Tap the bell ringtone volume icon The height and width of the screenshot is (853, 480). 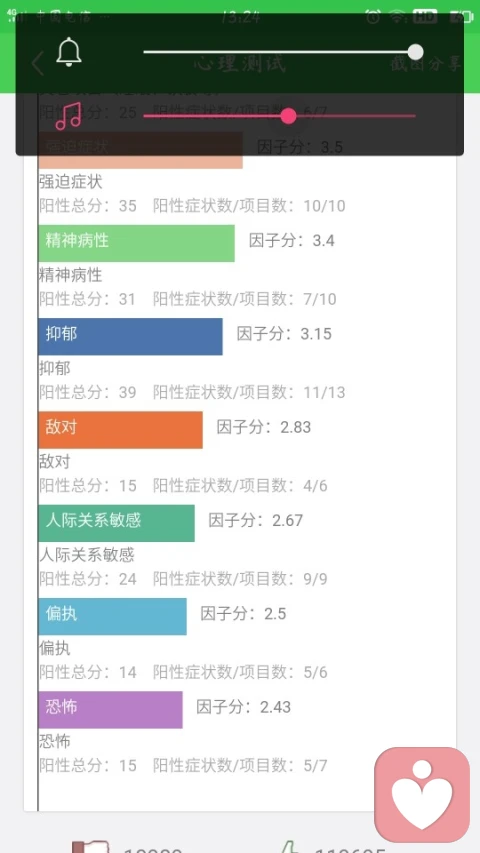(69, 52)
